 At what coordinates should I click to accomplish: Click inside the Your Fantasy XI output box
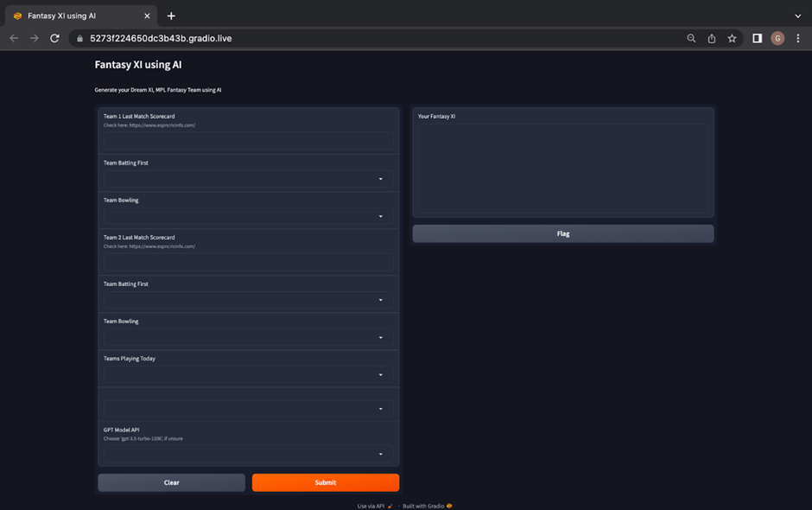563,169
